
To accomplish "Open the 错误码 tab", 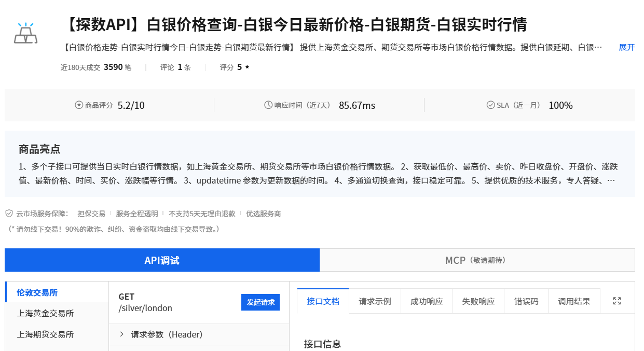I will 526,300.
